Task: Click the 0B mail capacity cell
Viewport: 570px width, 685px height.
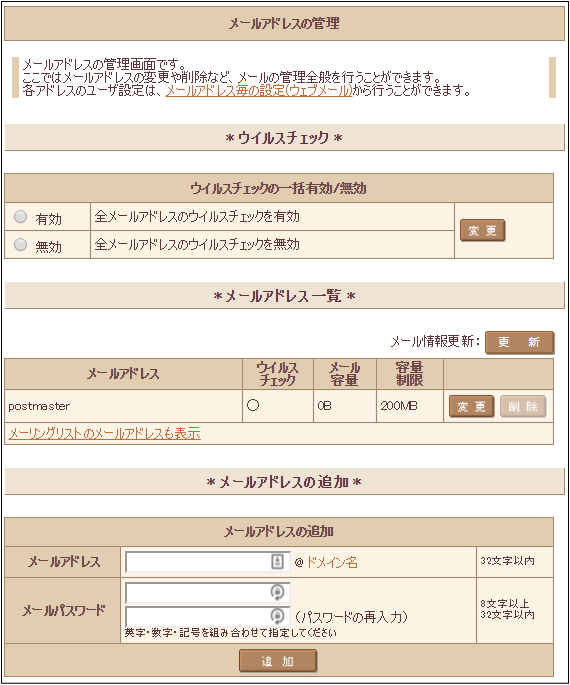Action: click(x=345, y=406)
